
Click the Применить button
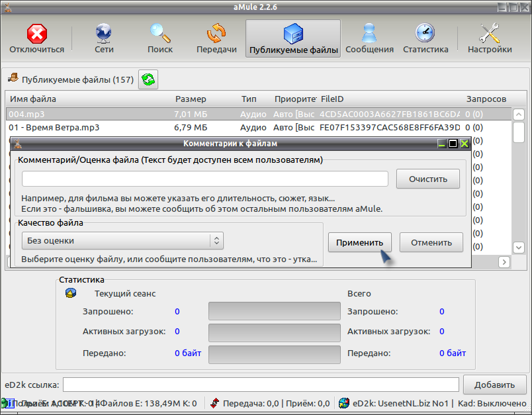(360, 242)
